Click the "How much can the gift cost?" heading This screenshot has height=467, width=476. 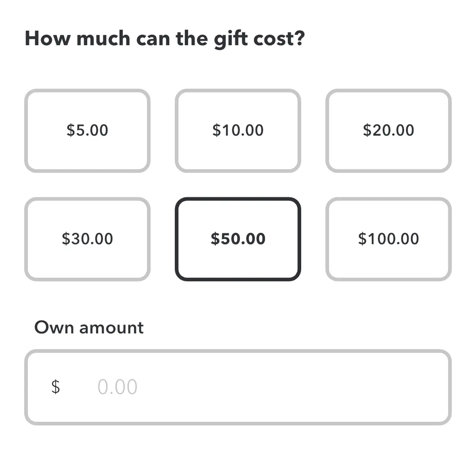click(x=165, y=39)
